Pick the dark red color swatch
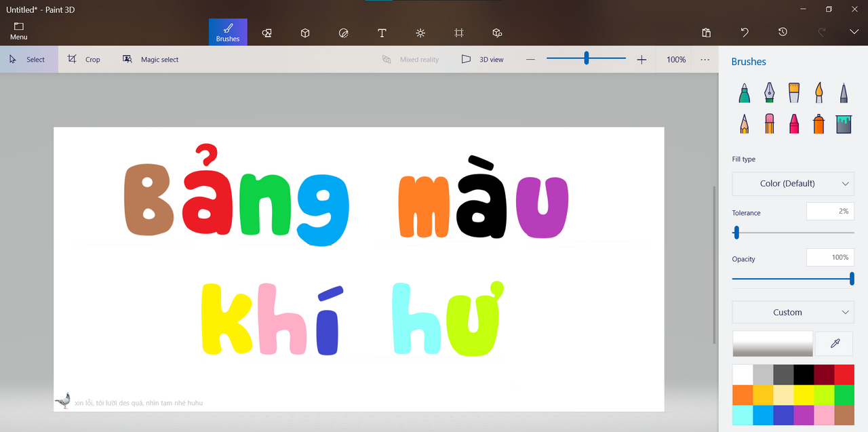Screen dimensions: 868x432 point(824,375)
